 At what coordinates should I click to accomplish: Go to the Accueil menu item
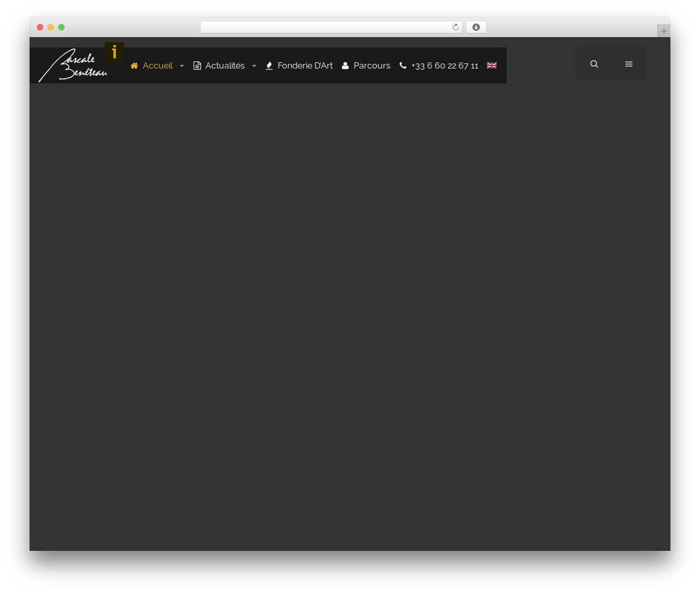(x=157, y=66)
